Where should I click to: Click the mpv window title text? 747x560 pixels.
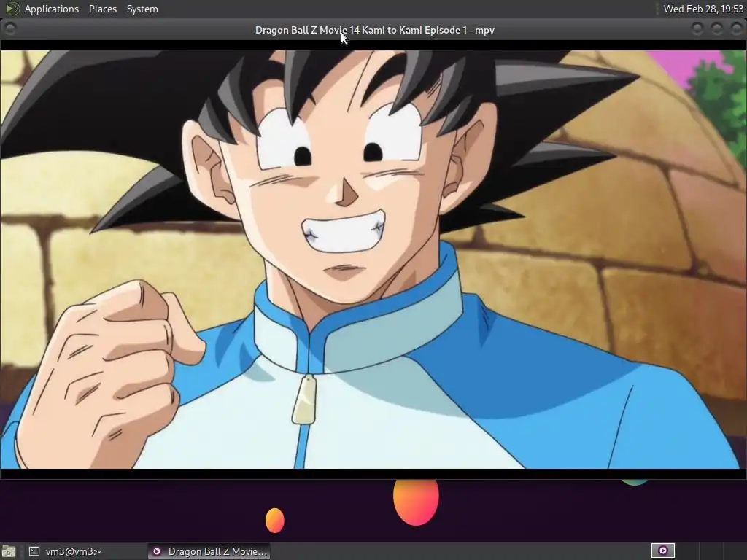(x=374, y=30)
